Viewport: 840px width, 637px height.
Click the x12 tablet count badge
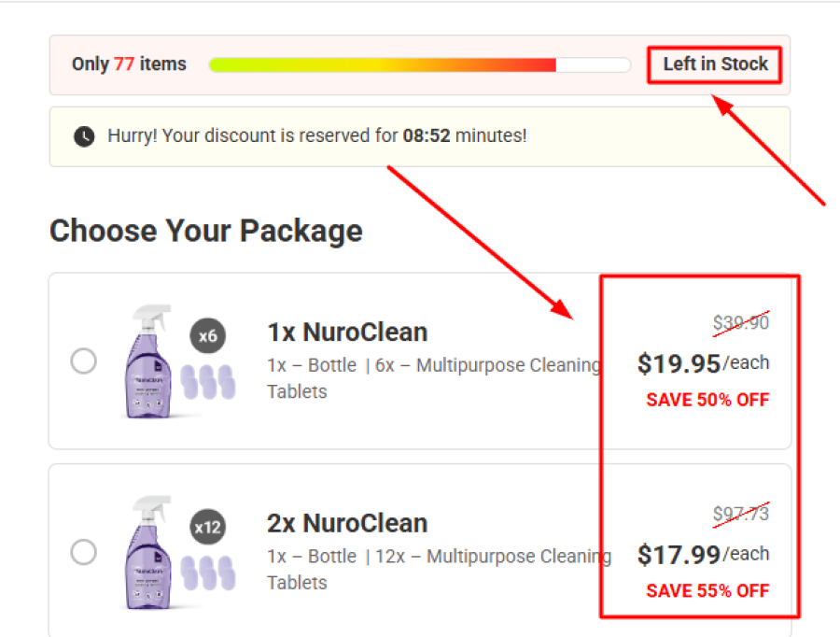point(208,528)
